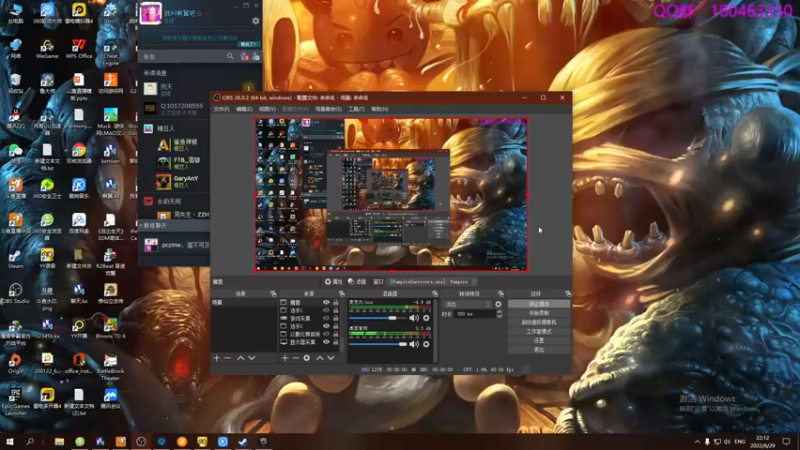Mute the desktop audio speaker icon
The image size is (800, 450).
point(414,344)
